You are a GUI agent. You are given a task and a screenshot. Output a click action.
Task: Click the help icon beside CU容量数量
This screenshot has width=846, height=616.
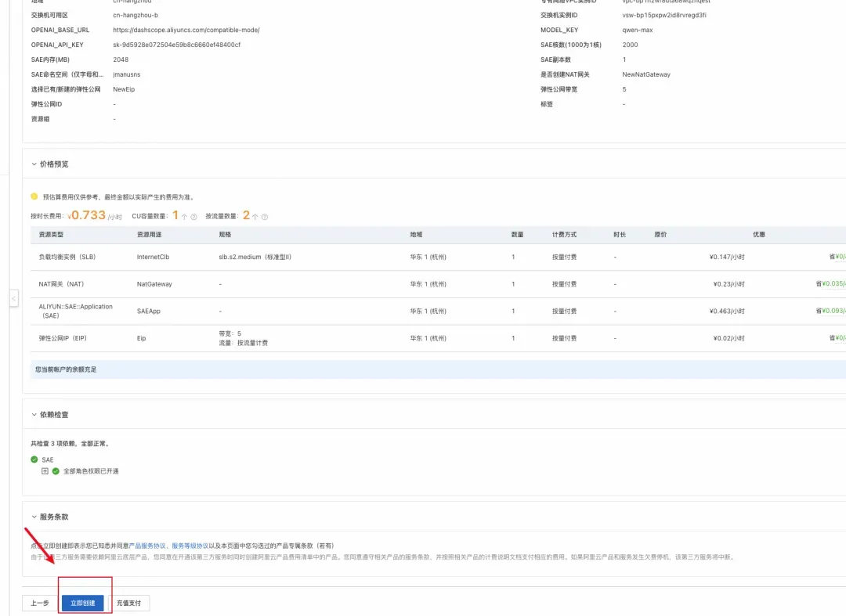[193, 217]
